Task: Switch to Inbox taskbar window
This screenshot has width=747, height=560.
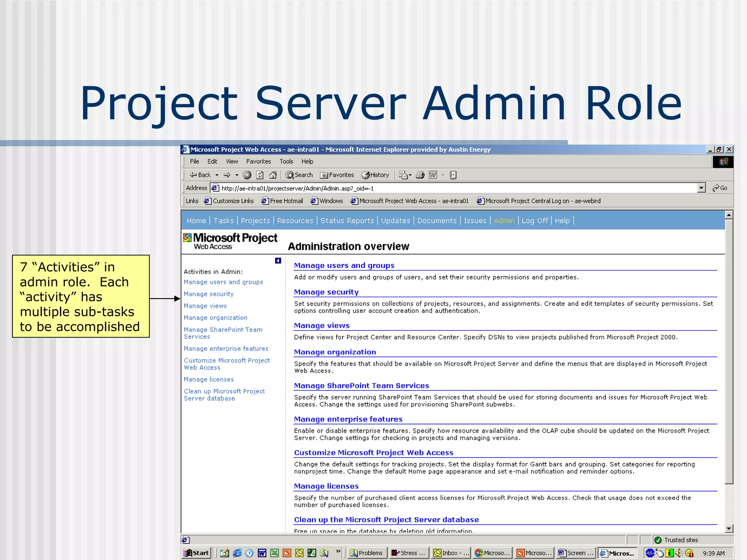Action: [x=451, y=553]
